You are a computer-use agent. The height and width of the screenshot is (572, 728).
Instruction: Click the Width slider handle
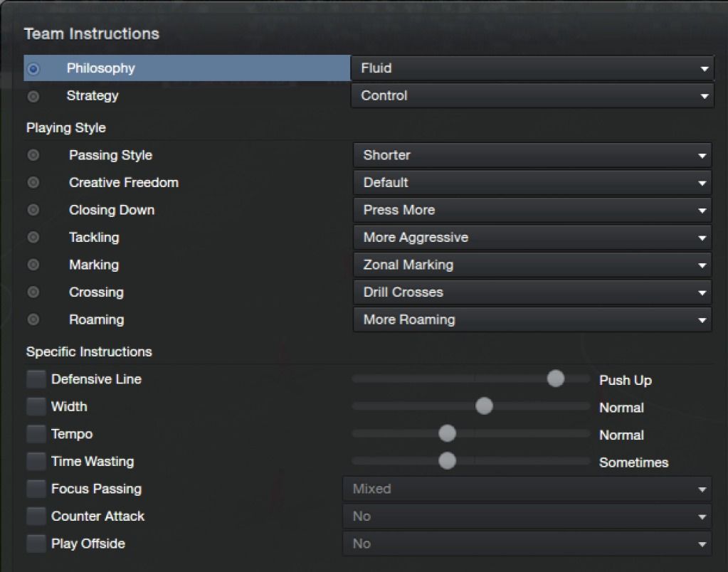(484, 406)
